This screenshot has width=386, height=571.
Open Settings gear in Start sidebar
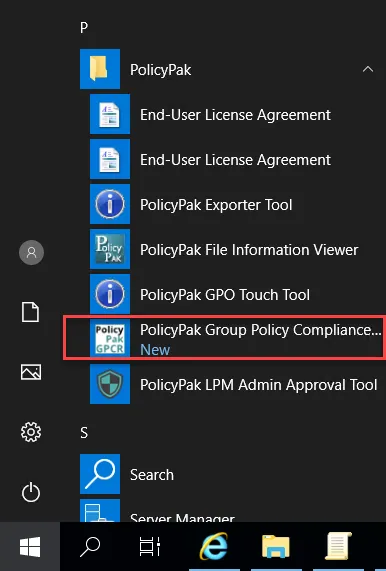click(31, 432)
